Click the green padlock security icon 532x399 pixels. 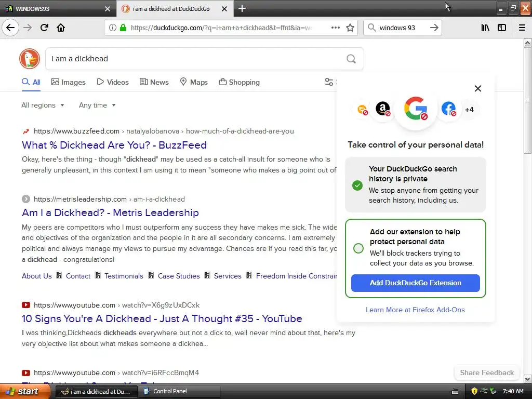tap(123, 28)
